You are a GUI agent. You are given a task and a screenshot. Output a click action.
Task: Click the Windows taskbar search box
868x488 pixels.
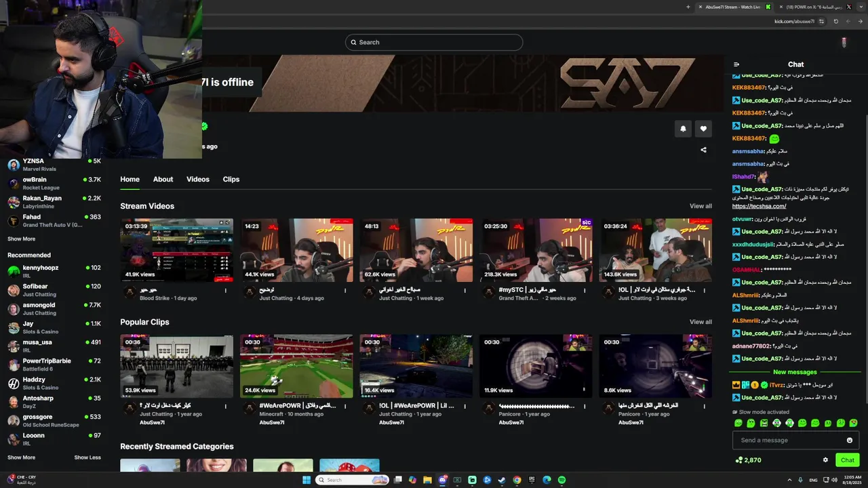pos(352,480)
